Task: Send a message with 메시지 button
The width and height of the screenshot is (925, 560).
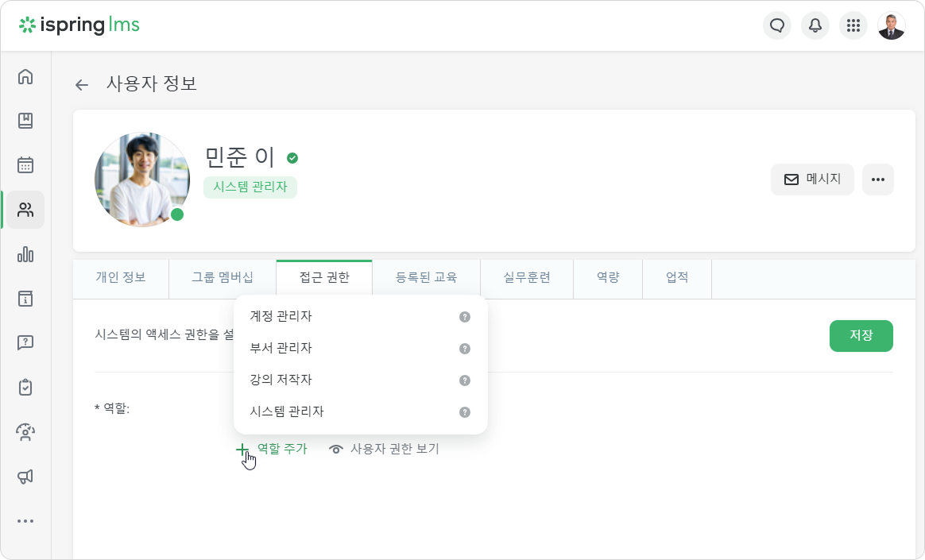Action: (x=812, y=180)
